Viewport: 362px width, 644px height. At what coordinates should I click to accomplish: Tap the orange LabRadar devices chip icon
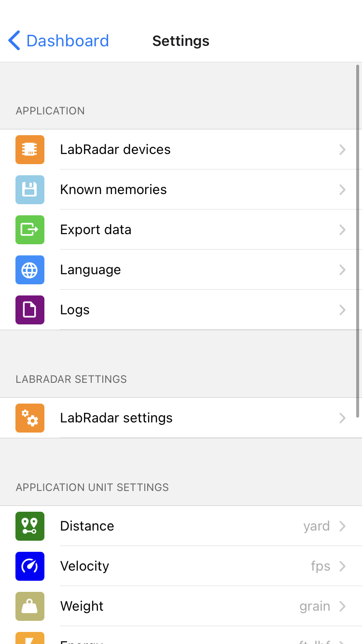(30, 150)
